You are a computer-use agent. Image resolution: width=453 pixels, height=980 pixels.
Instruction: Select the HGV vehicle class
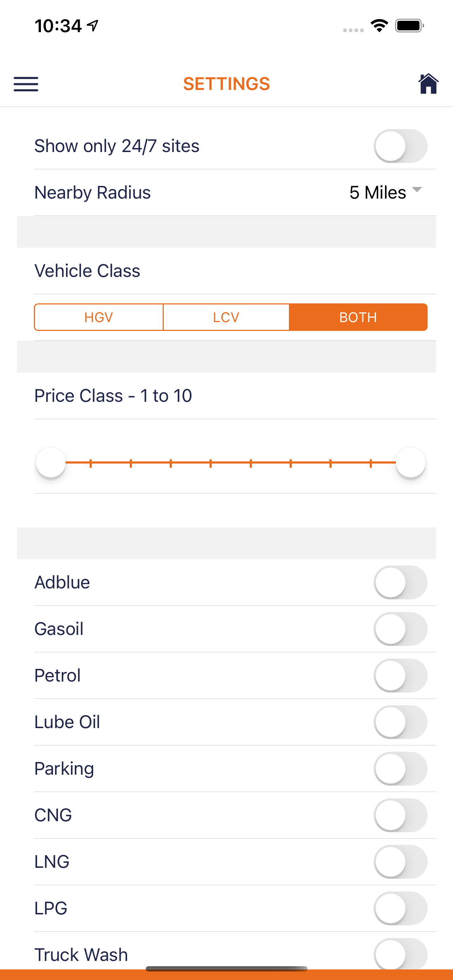coord(98,317)
